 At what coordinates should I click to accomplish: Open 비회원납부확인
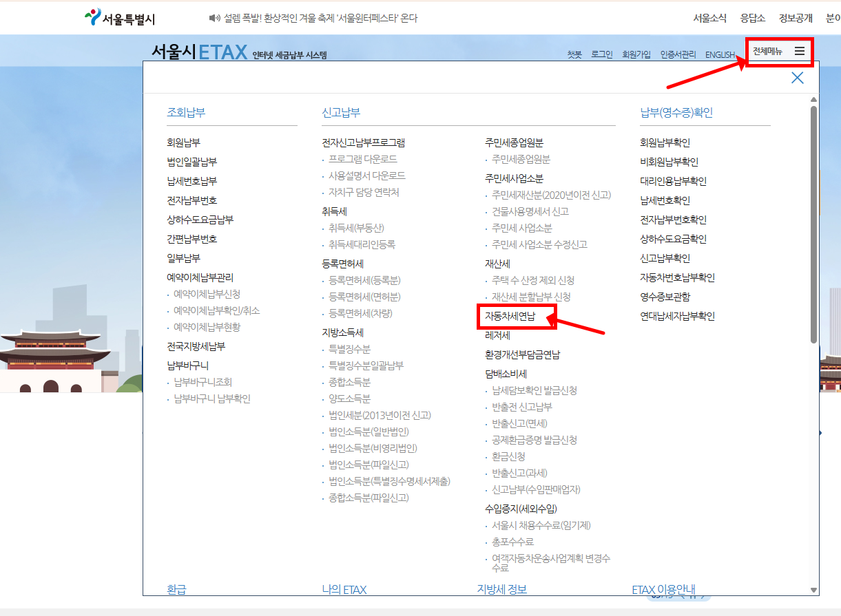(669, 162)
